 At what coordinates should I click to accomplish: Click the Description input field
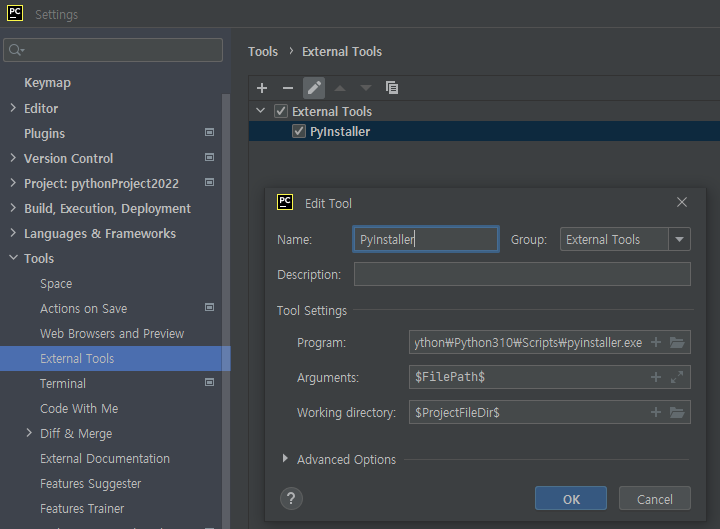(x=522, y=274)
